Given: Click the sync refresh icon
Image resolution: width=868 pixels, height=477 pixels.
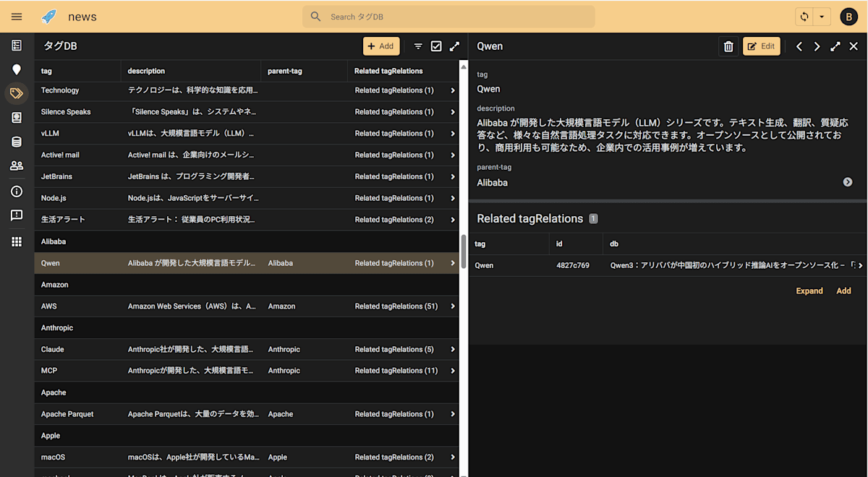Looking at the screenshot, I should click(804, 17).
